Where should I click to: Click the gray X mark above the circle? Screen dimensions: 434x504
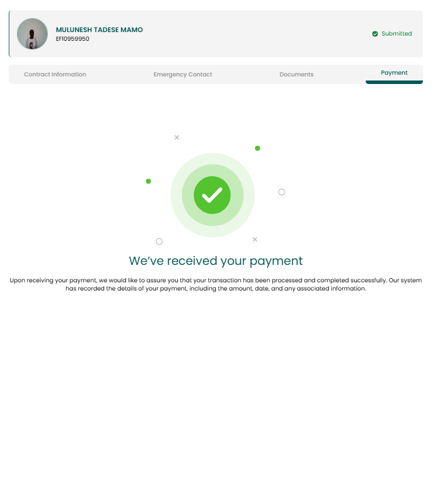(177, 137)
